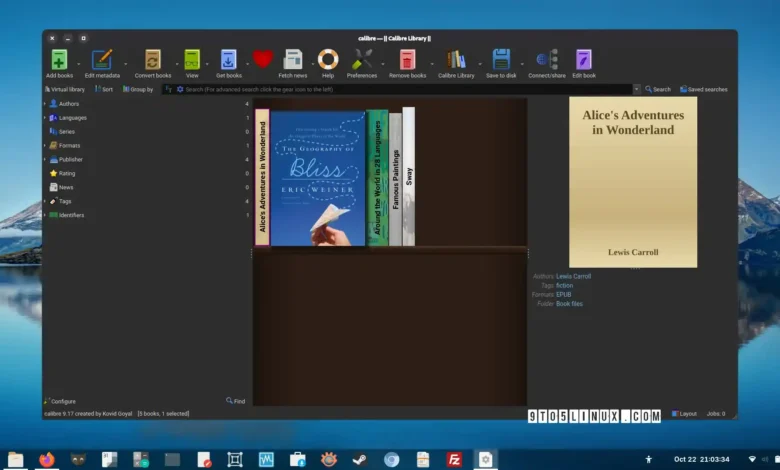Viewport: 780px width, 470px height.
Task: Select The Geography of Bliss cover
Action: click(x=318, y=179)
